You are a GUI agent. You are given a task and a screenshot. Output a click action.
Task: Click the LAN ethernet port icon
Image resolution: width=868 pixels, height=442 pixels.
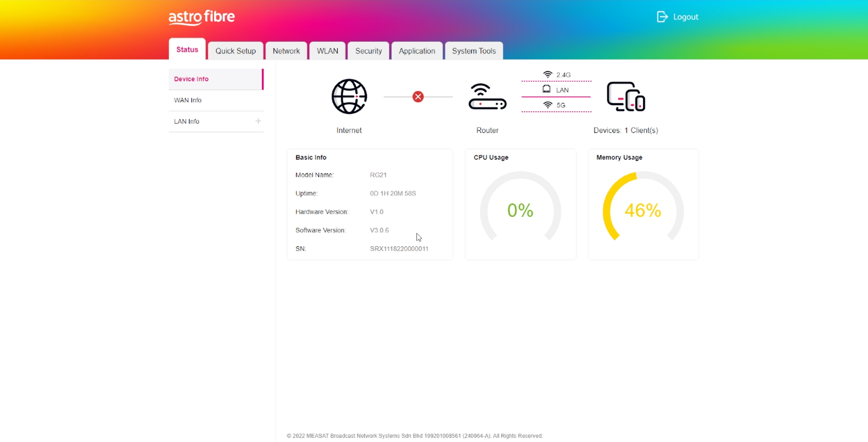546,89
